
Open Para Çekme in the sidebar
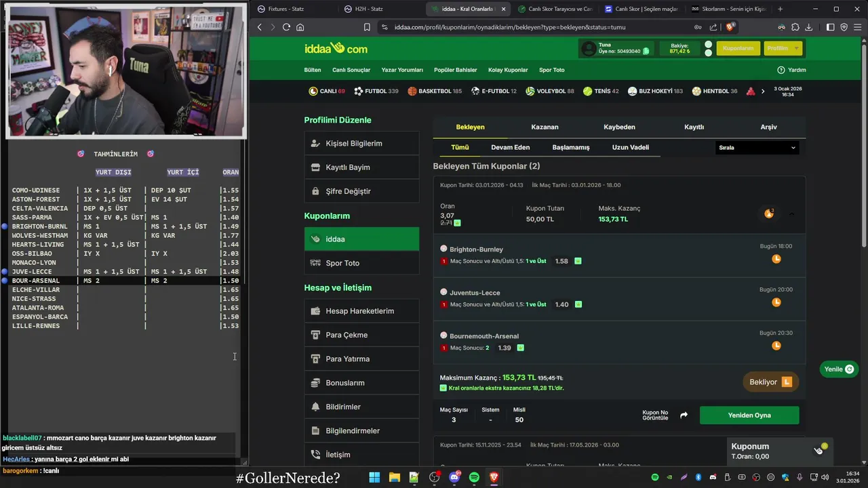click(x=361, y=335)
